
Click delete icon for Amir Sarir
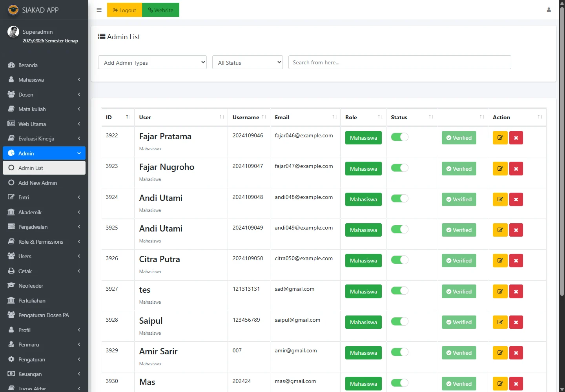pyautogui.click(x=516, y=353)
